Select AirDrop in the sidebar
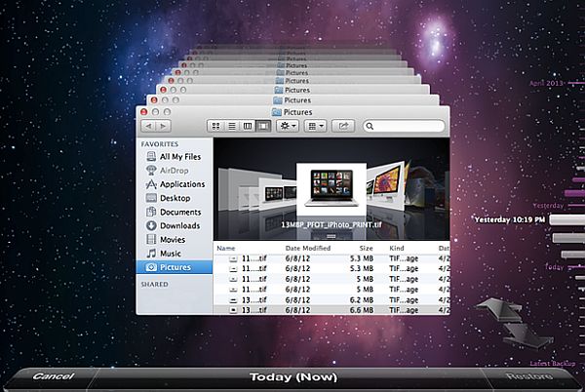This screenshot has width=585, height=392. (175, 171)
